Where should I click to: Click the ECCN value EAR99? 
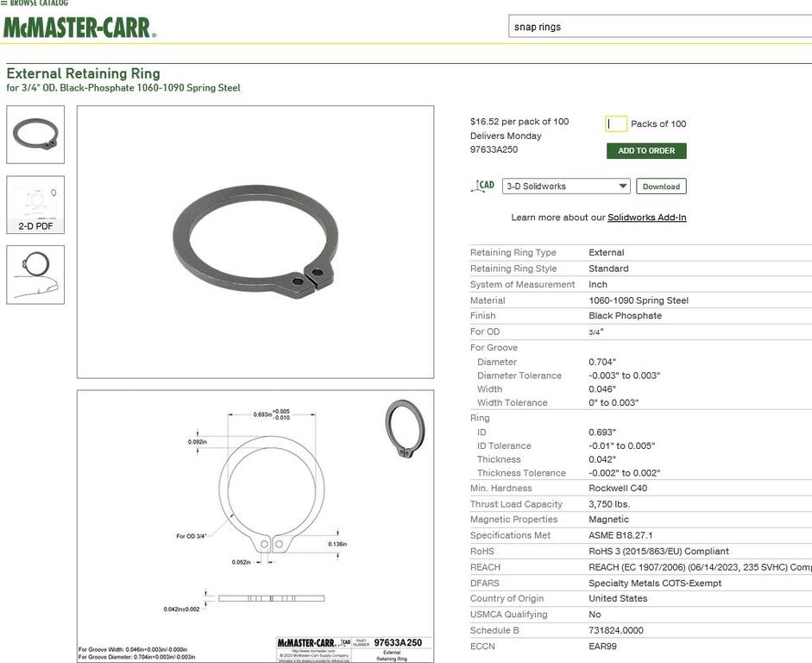[603, 647]
